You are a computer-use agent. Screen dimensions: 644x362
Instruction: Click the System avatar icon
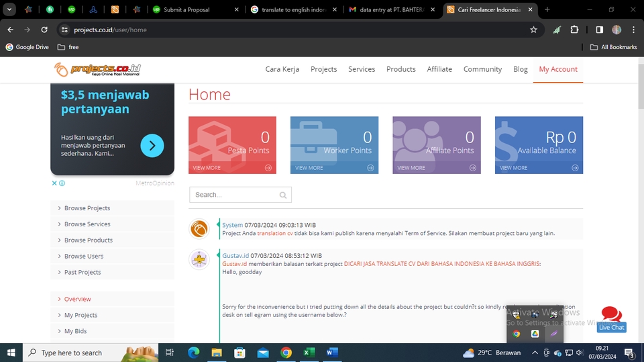click(x=199, y=229)
